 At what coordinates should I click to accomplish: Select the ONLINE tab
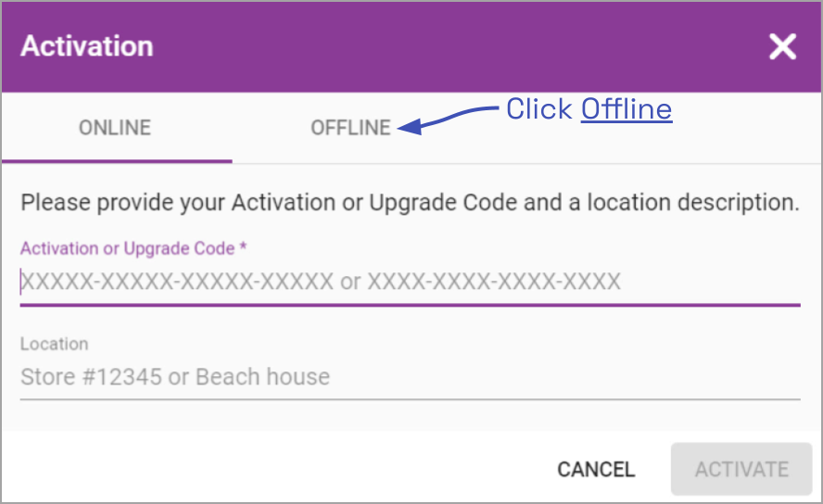pyautogui.click(x=115, y=128)
